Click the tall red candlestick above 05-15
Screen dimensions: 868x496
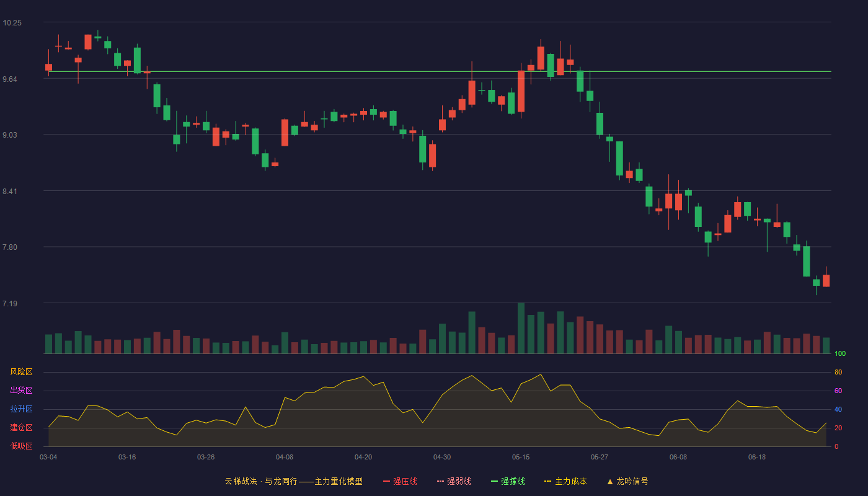521,91
